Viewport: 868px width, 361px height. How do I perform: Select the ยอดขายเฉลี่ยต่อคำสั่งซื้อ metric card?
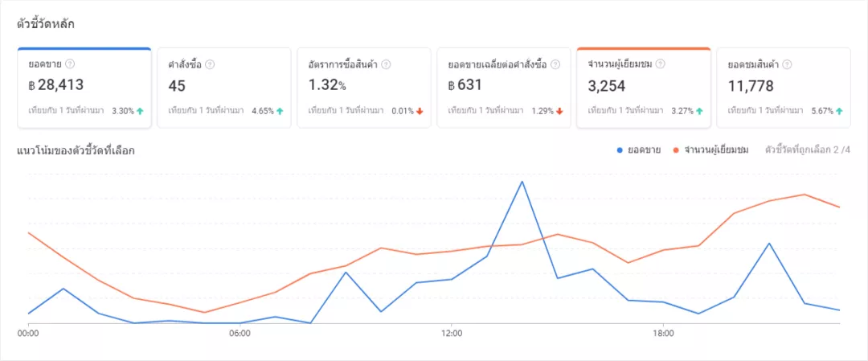point(503,88)
